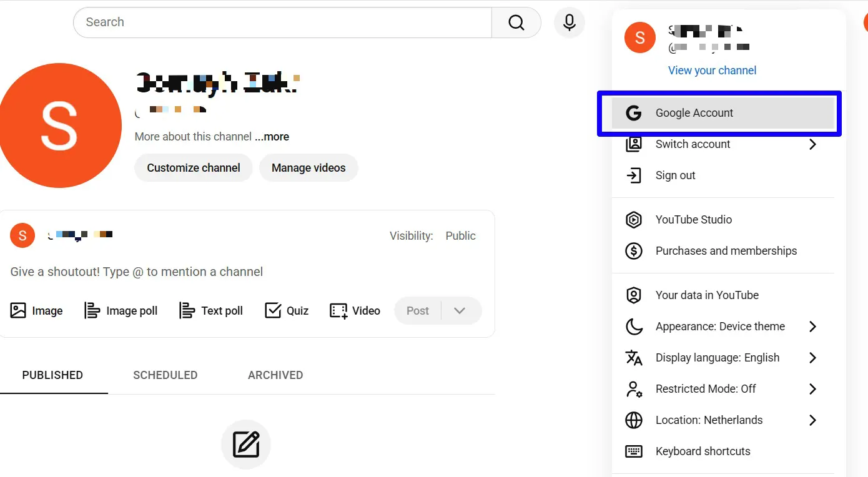Click in the Search input field
The width and height of the screenshot is (868, 477).
point(281,22)
